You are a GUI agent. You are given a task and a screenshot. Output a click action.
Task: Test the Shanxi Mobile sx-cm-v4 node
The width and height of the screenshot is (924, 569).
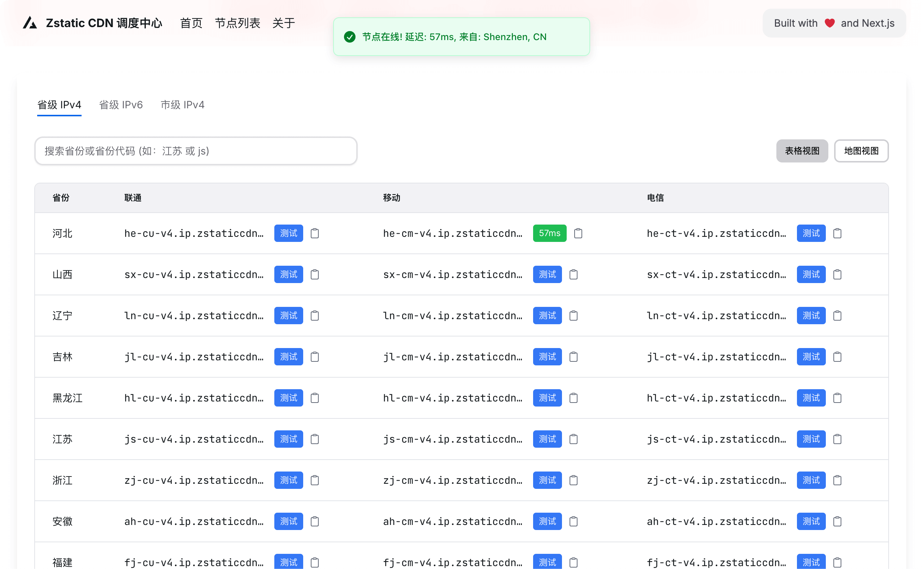tap(547, 274)
